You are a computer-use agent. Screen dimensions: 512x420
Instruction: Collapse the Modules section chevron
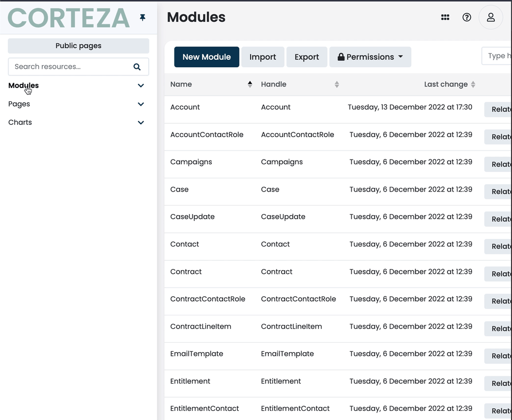[x=141, y=85]
